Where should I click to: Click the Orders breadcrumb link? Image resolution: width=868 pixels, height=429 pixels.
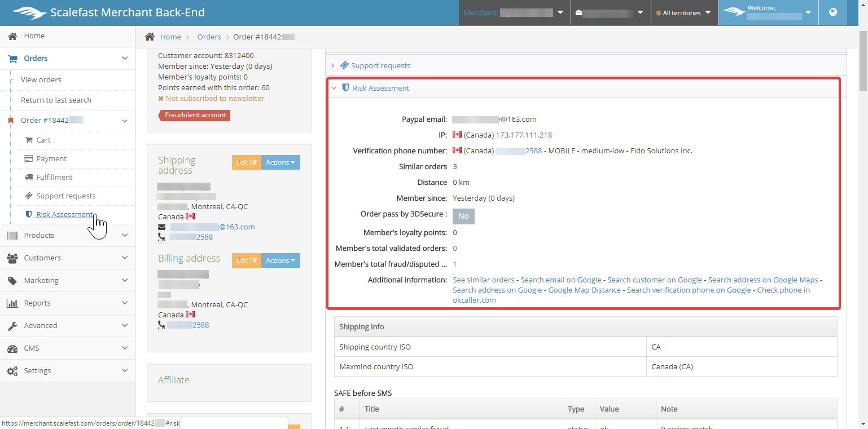(x=209, y=37)
